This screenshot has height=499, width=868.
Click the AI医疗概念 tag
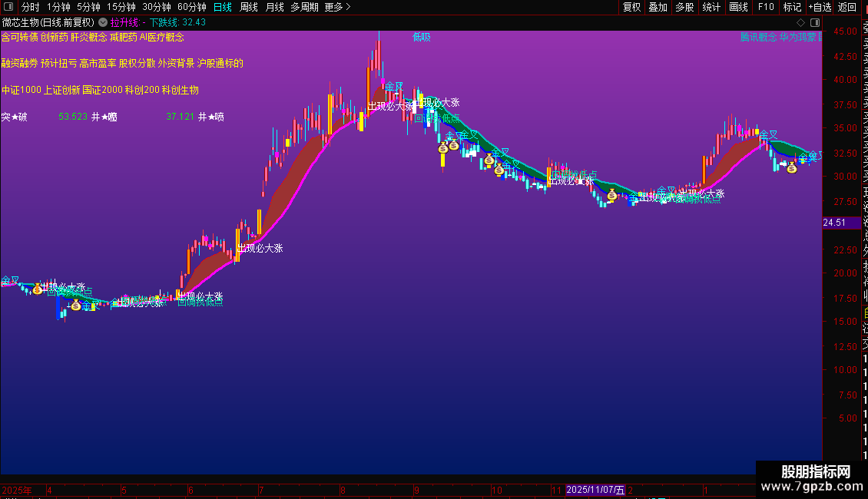(161, 37)
